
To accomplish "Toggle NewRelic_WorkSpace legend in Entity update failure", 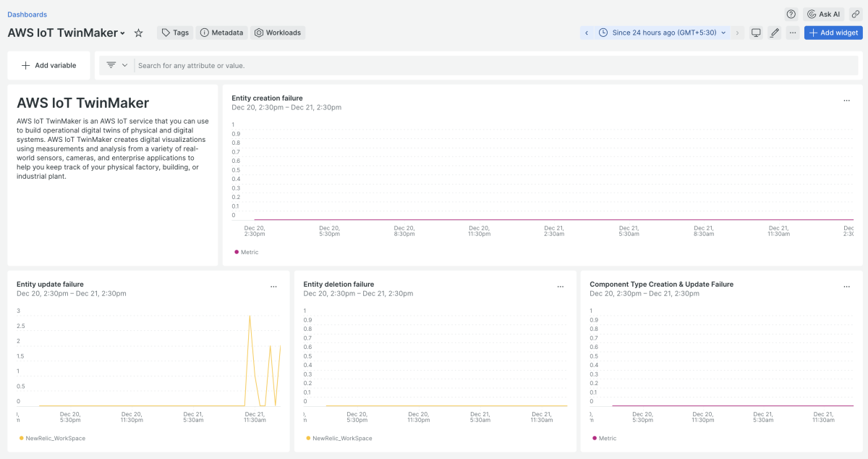I will [51, 438].
